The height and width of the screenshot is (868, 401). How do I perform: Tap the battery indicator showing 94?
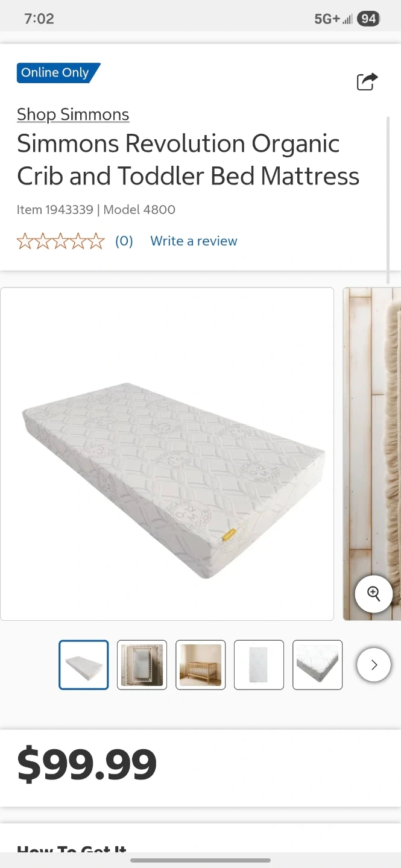pos(368,19)
